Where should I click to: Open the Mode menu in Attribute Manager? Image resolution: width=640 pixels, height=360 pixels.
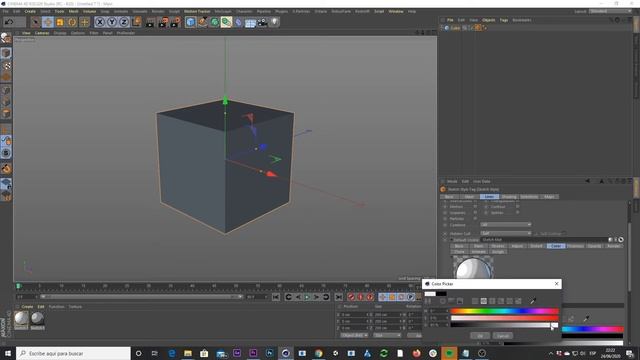coord(452,181)
